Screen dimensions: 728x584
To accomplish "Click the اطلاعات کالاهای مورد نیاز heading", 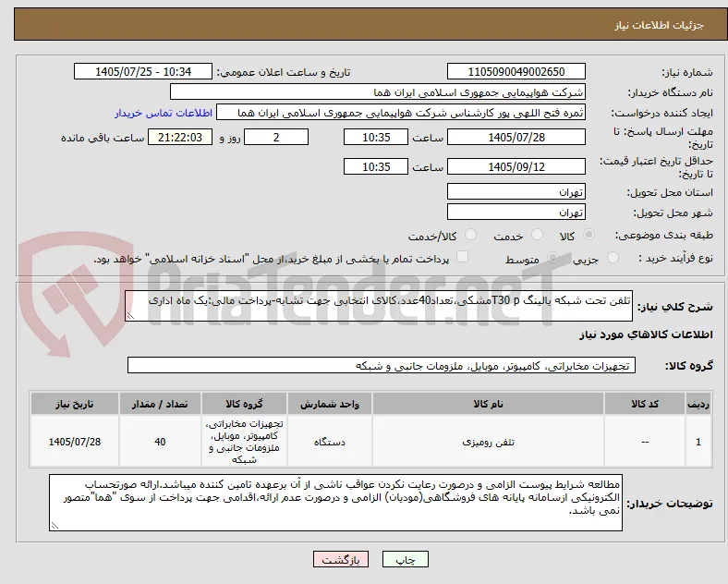I will (x=646, y=335).
